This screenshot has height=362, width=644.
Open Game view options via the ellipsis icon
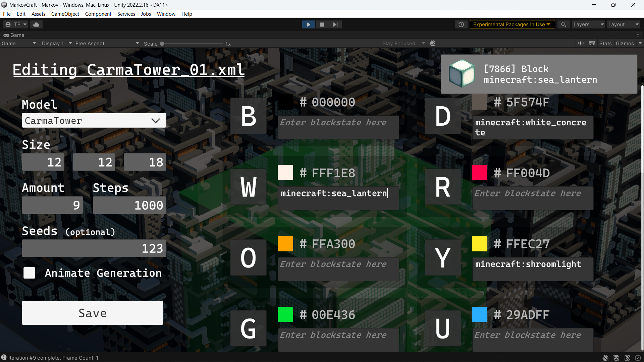tap(638, 35)
